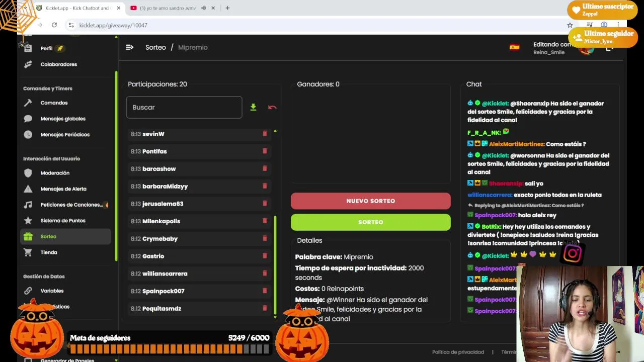Switch to the 'yo te amo sandro' YouTube tab
Screen dimensions: 644x362
coord(168,8)
